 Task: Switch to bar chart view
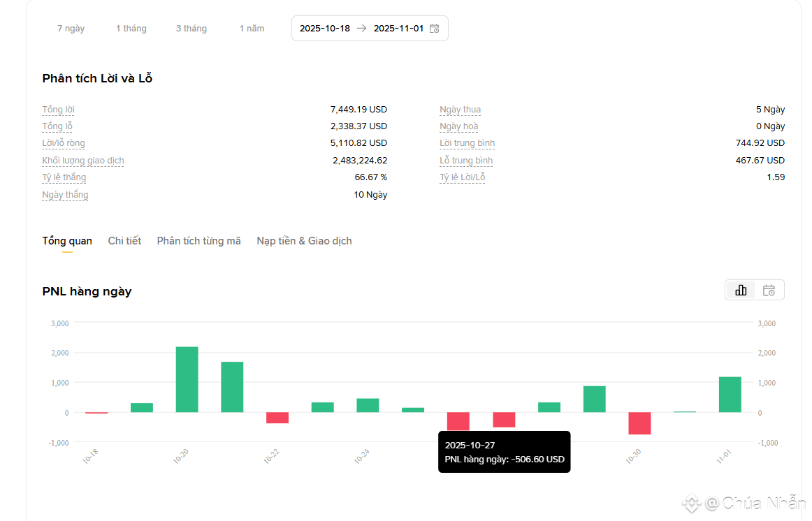741,291
